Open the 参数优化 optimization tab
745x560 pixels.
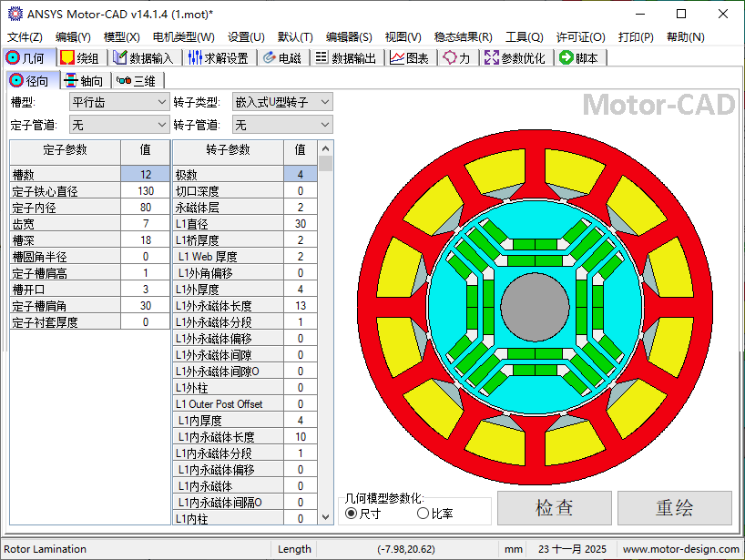pyautogui.click(x=515, y=58)
